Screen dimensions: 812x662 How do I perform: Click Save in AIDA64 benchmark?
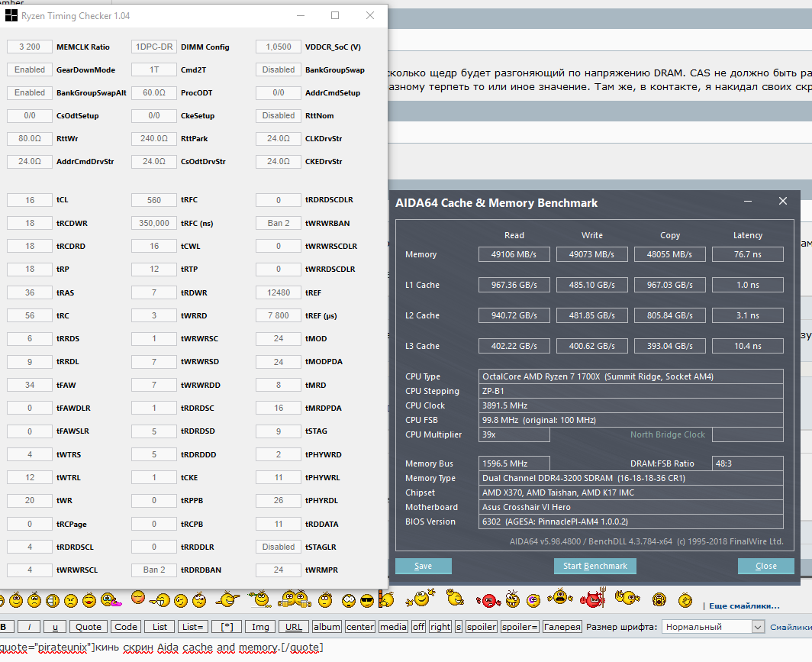(423, 566)
